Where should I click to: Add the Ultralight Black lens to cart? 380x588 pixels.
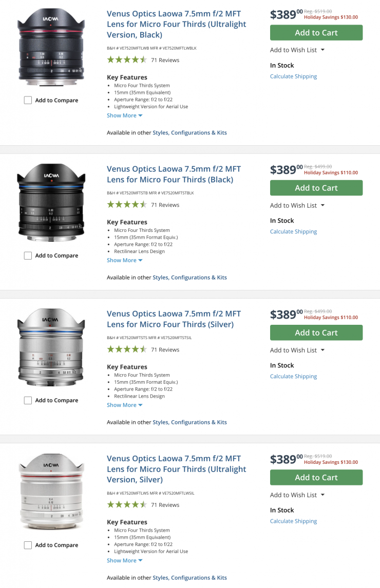coord(316,33)
